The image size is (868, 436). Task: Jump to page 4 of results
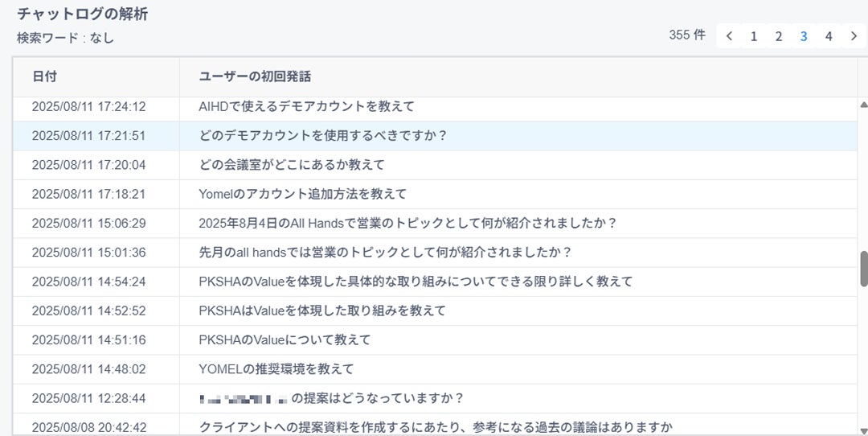click(x=829, y=36)
